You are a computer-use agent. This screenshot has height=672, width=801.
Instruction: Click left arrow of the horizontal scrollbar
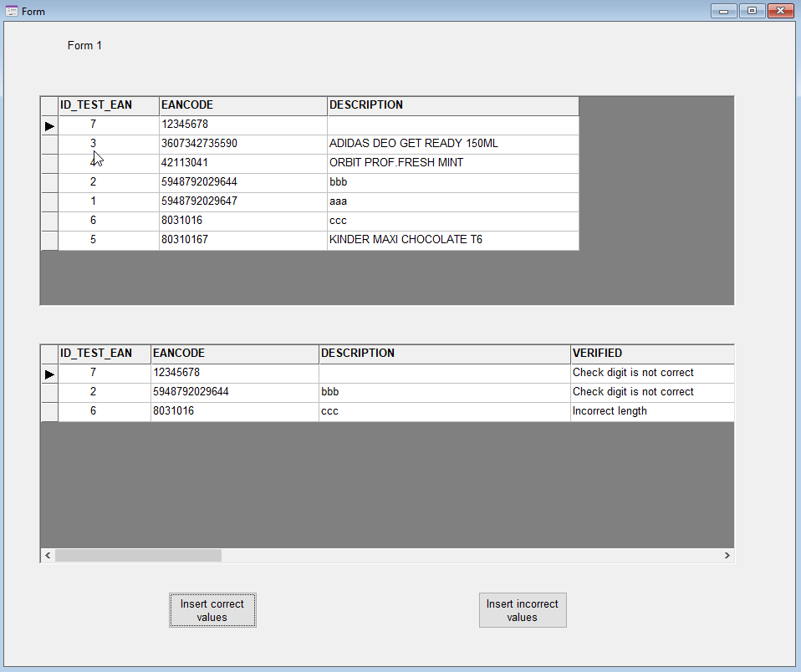pos(48,555)
